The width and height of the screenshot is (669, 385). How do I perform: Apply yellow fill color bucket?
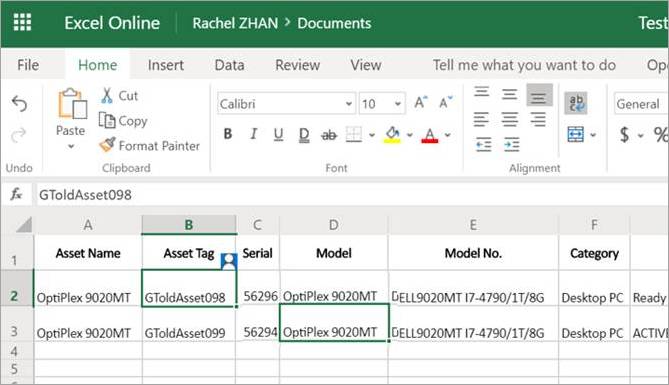coord(392,135)
